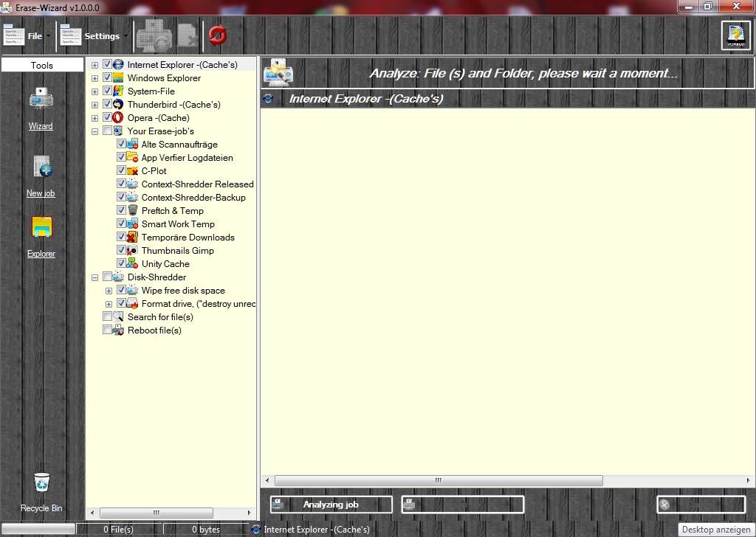Click the C-Plot folder icon
The height and width of the screenshot is (537, 756).
(133, 170)
